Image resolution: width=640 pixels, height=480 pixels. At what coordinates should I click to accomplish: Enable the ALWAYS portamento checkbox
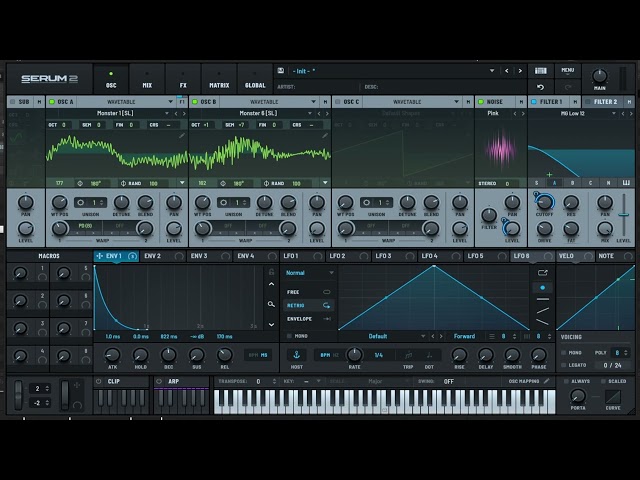pyautogui.click(x=566, y=381)
